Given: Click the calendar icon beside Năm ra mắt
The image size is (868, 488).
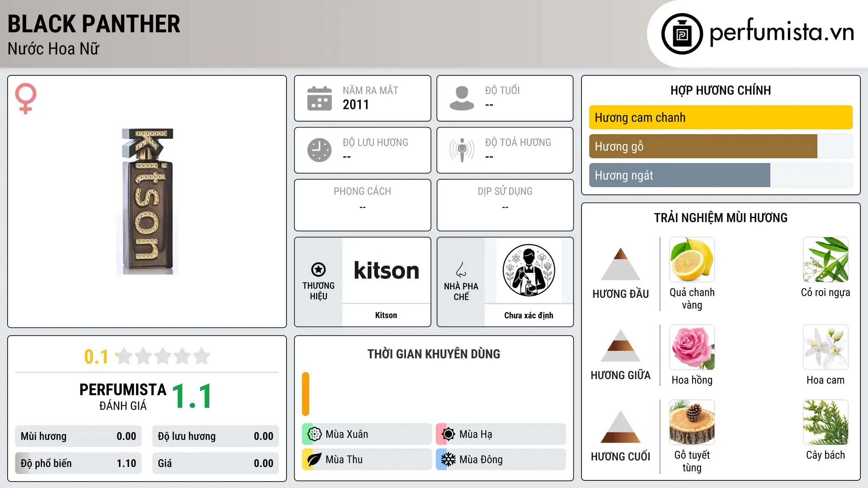Looking at the screenshot, I should point(320,98).
